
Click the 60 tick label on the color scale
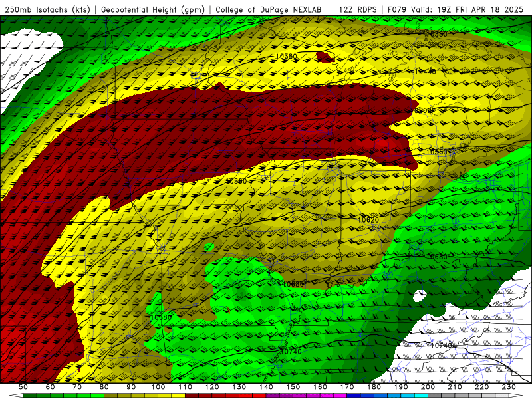click(50, 387)
